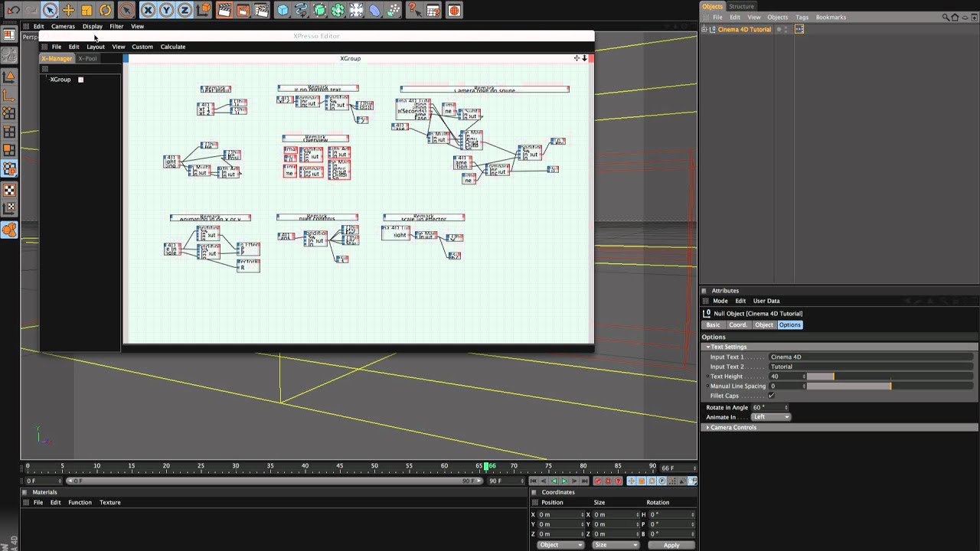
Task: Click the green Play forward button
Action: [x=564, y=481]
